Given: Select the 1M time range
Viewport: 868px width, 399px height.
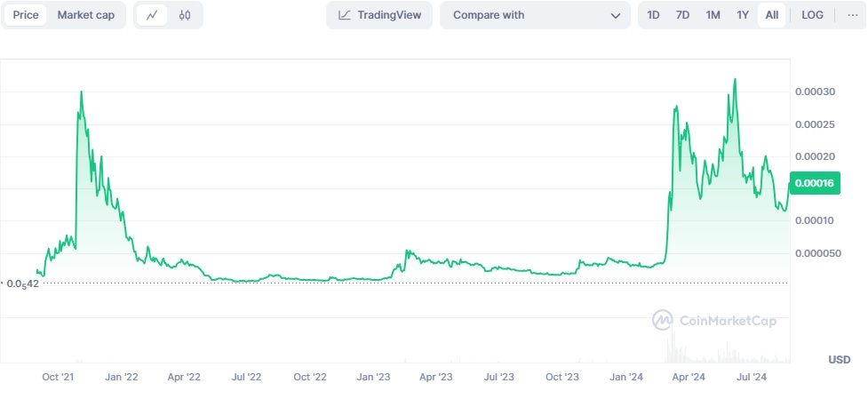Looking at the screenshot, I should (x=713, y=15).
